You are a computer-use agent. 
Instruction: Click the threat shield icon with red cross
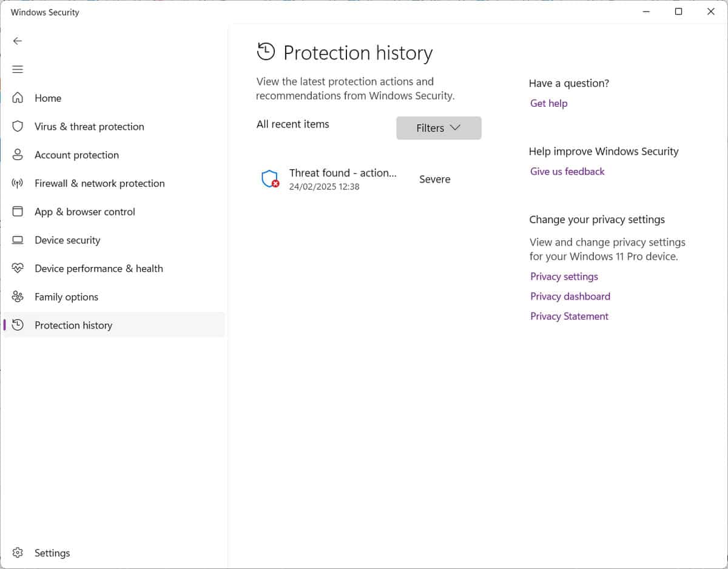tap(270, 179)
